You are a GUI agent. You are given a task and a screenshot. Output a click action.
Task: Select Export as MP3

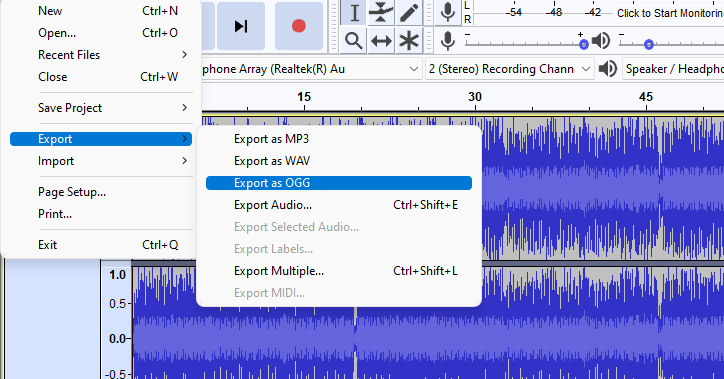coord(339,139)
